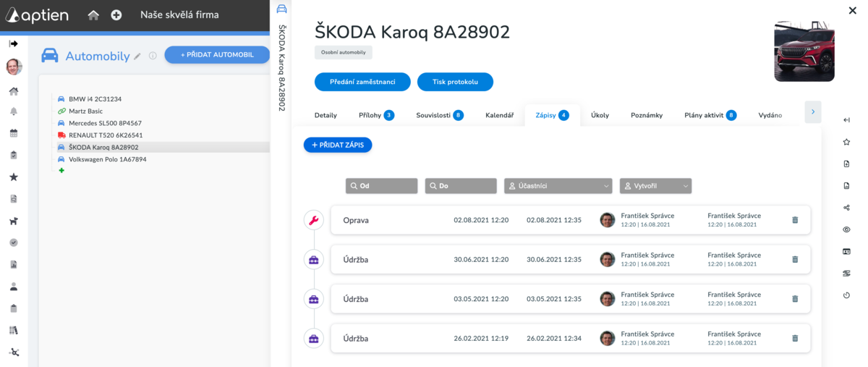Open the calendar icon in the left sidebar
The height and width of the screenshot is (367, 868).
coord(13,133)
